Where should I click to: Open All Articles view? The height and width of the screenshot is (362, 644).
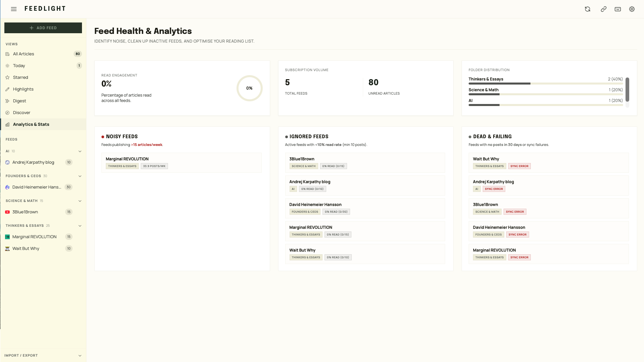point(43,54)
